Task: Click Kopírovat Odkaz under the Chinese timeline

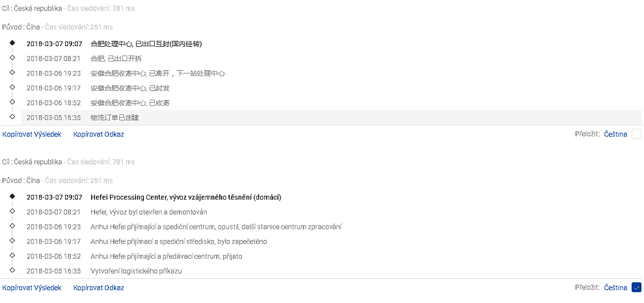Action: tap(98, 134)
